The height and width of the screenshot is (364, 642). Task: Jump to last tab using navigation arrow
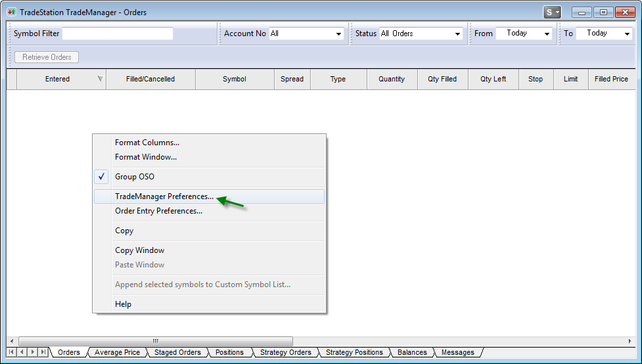[x=43, y=352]
